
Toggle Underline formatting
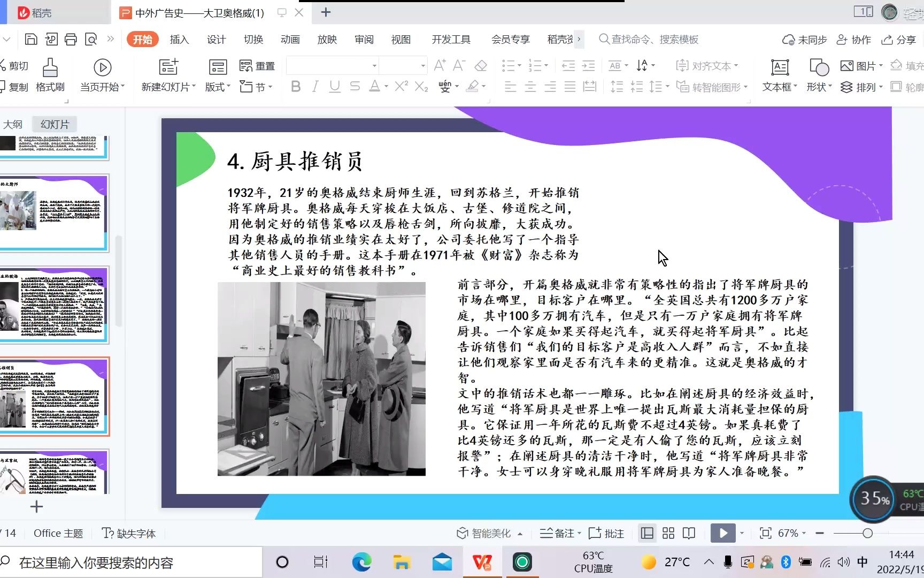[x=335, y=86]
